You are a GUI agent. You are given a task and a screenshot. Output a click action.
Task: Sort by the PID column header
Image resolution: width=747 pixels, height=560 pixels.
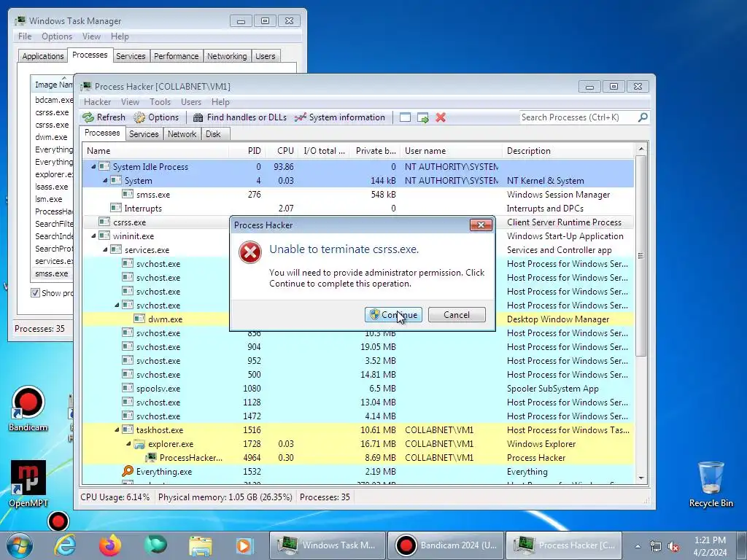coord(246,151)
